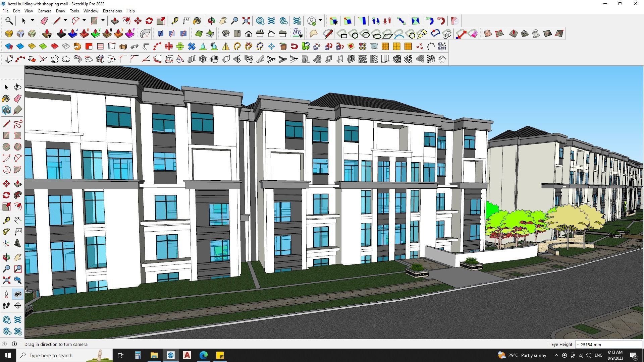Select the Lasso Select tool
Image resolution: width=644 pixels, height=362 pixels.
(17, 87)
